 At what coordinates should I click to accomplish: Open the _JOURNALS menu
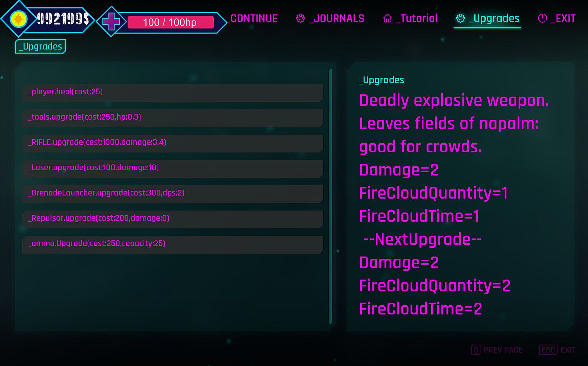coord(337,18)
